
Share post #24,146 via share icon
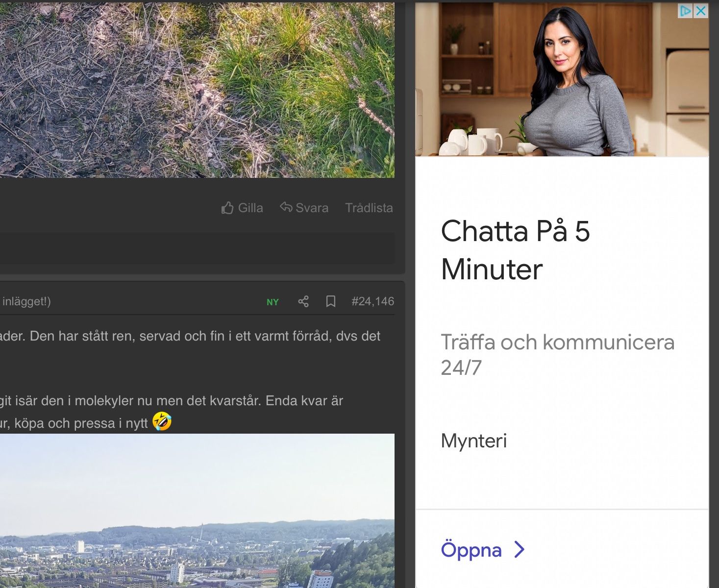click(x=303, y=301)
